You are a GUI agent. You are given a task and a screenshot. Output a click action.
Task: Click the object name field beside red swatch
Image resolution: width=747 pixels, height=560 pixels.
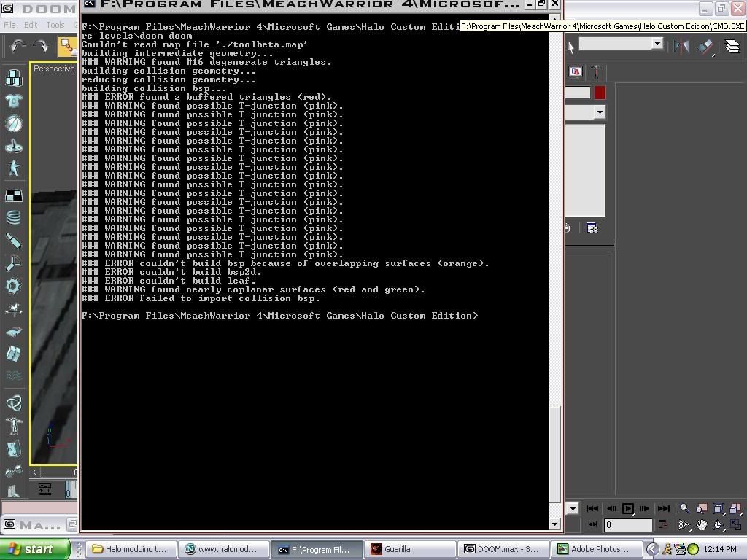coord(578,93)
